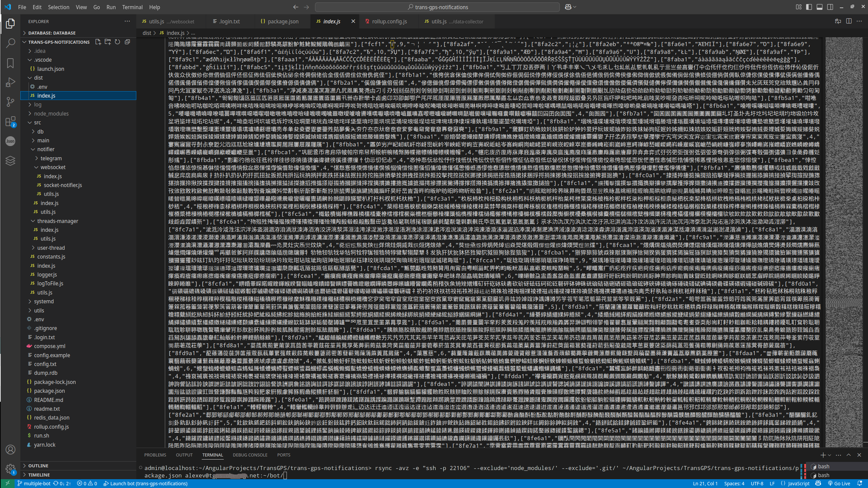Open the notifications bell in status bar

coord(860,483)
